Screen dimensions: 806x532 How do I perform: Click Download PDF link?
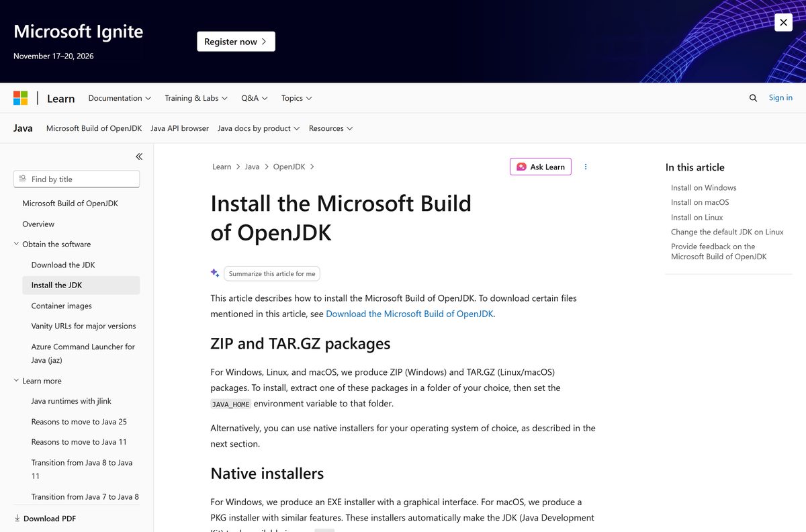click(x=50, y=519)
